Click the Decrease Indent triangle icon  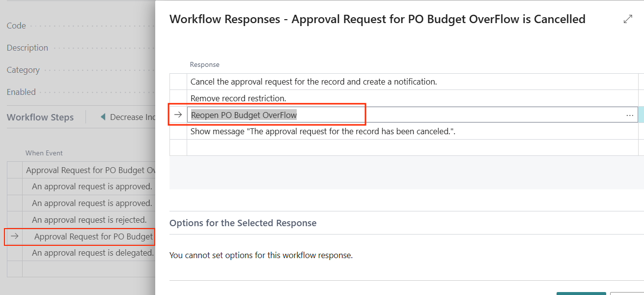[103, 117]
